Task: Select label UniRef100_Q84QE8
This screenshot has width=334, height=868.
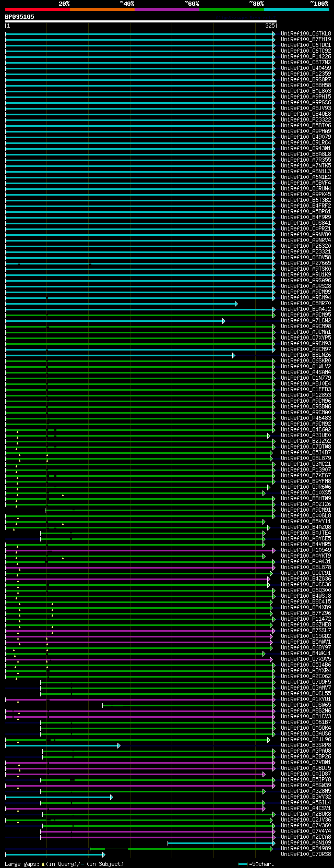Action: coord(306,114)
